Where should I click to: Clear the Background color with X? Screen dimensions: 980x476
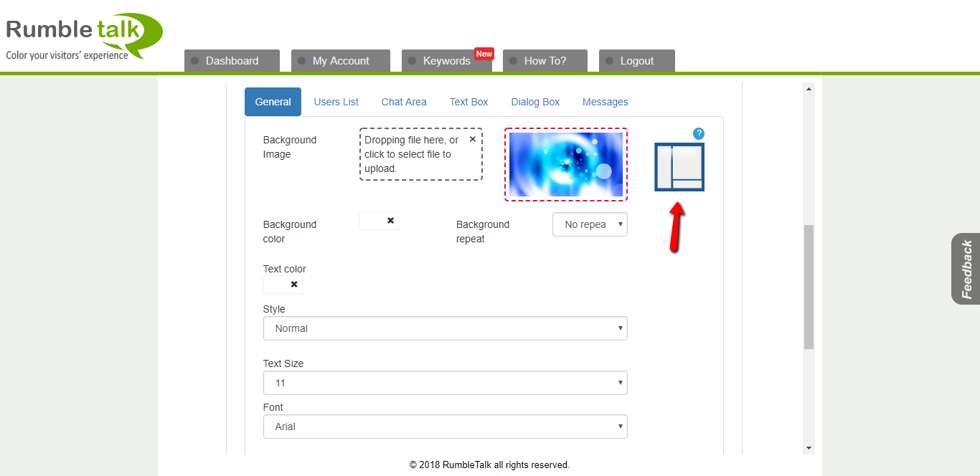(x=390, y=221)
